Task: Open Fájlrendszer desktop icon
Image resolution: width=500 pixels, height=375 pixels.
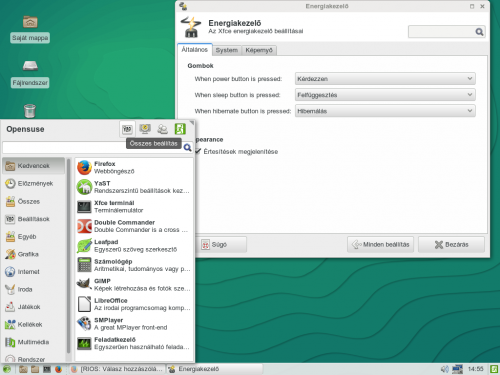Action: click(x=30, y=74)
